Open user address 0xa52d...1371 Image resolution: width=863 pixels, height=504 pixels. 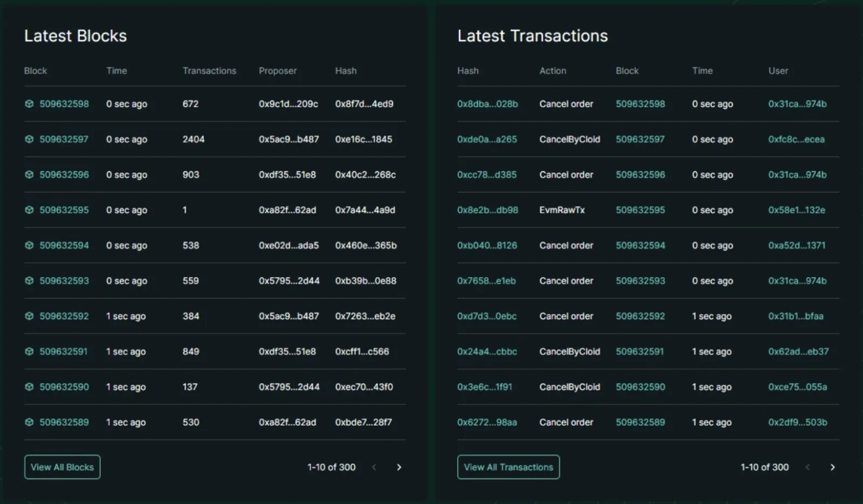pos(797,245)
